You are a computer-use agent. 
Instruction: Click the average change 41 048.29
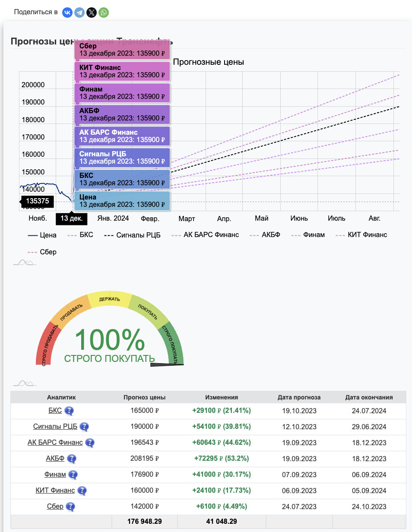click(222, 522)
